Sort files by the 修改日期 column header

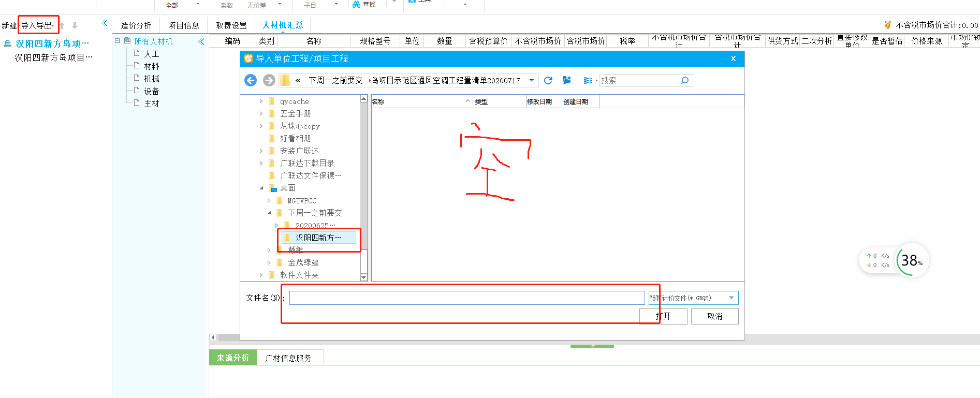pyautogui.click(x=544, y=101)
